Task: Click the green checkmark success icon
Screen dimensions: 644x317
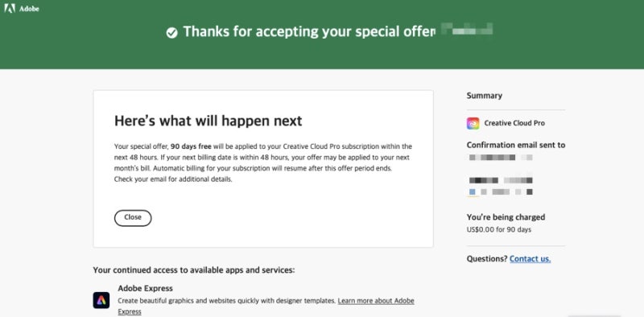Action: pos(172,32)
